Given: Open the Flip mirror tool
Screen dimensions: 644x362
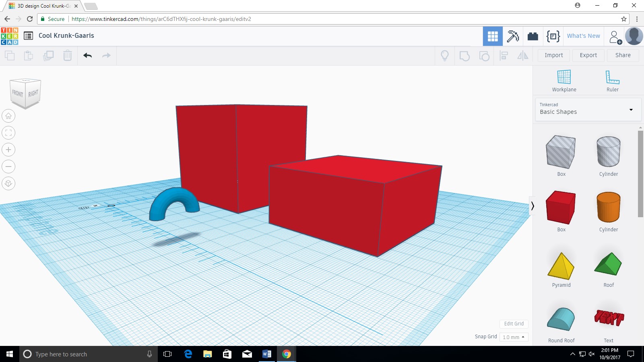Looking at the screenshot, I should (523, 56).
